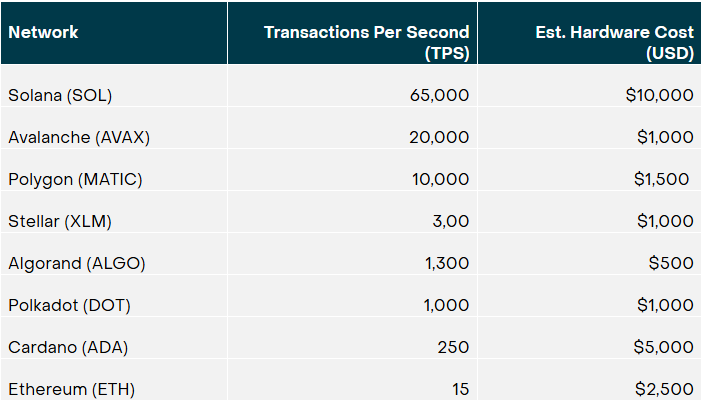Image resolution: width=703 pixels, height=400 pixels.
Task: Select the $1,500 hardware cost cell
Action: click(661, 179)
